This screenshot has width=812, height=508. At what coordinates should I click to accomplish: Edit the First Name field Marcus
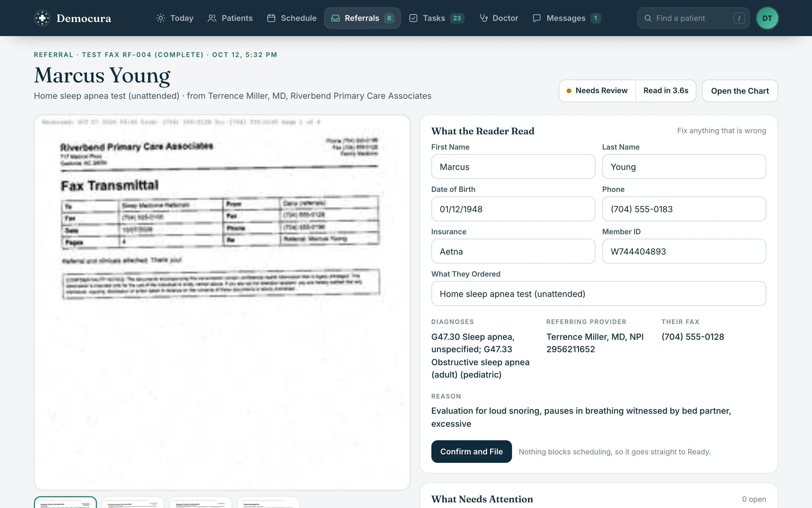[x=513, y=167]
